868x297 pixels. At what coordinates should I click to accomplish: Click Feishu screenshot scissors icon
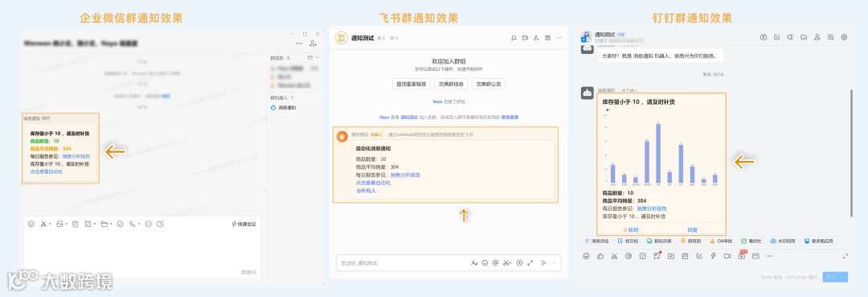pyautogui.click(x=506, y=263)
